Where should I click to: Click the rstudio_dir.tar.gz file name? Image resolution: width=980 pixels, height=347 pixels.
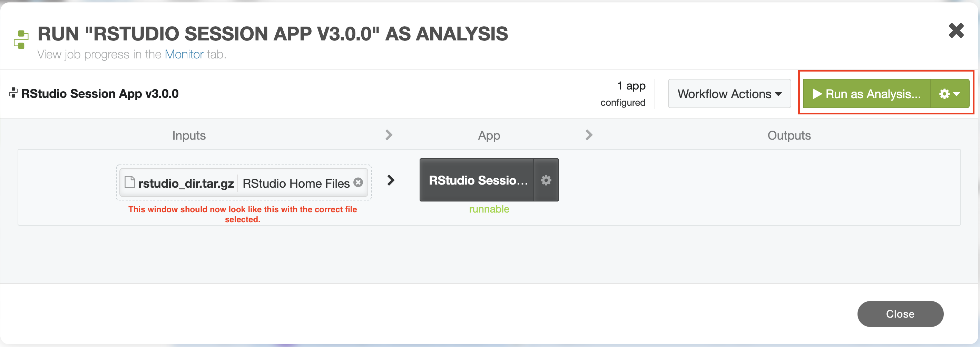point(186,184)
